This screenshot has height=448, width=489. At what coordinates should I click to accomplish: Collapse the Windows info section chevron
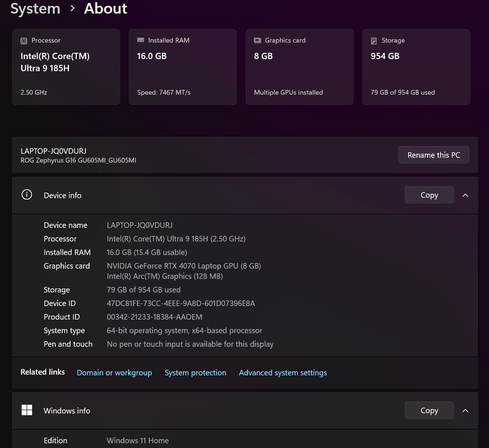465,411
